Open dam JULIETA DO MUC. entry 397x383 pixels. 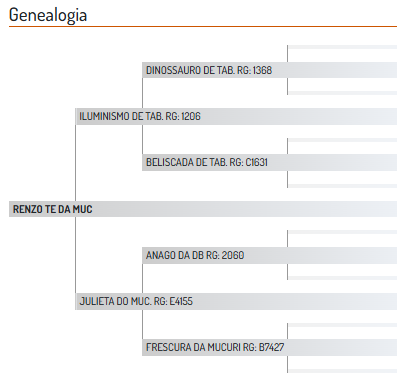[236, 301]
